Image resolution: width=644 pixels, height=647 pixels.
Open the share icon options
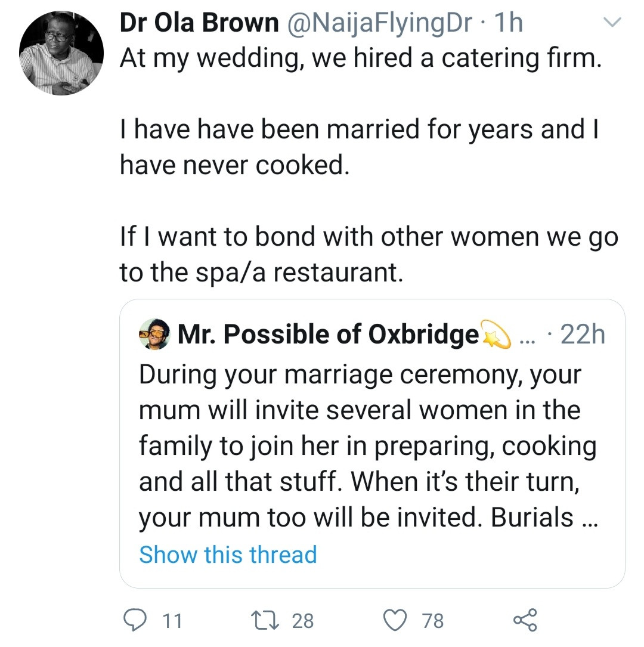pos(525,620)
